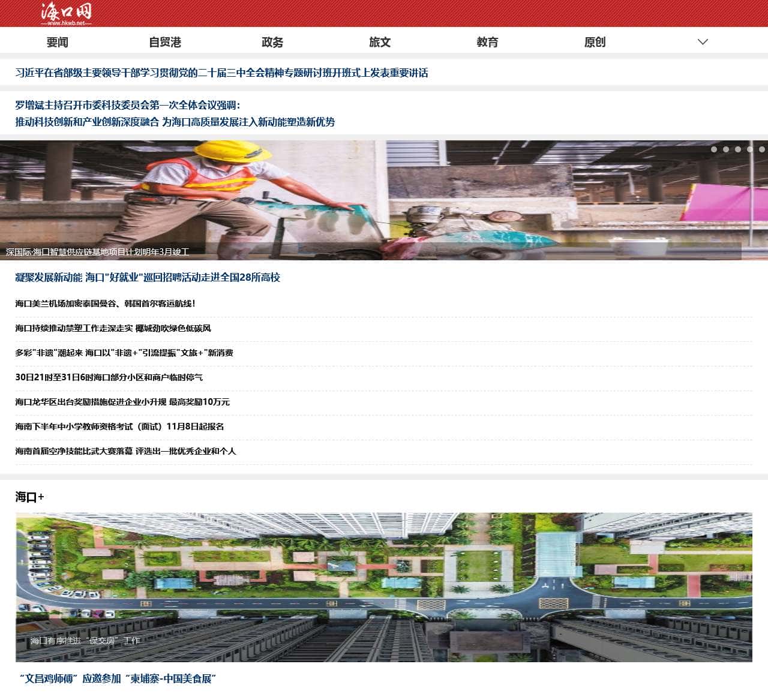Screen dimensions: 768x700
Task: Switch to the 自贸港 section
Action: pos(165,42)
